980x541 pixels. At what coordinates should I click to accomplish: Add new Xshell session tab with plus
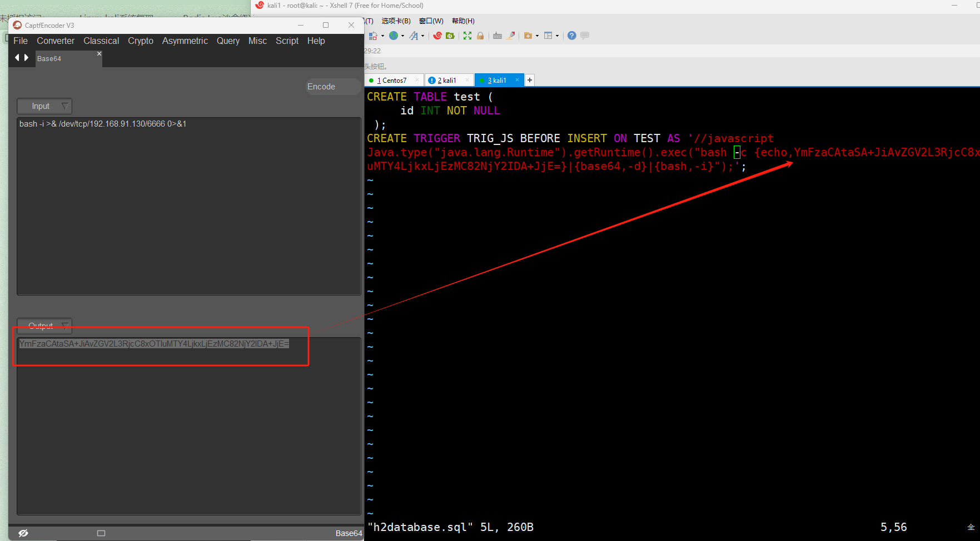(x=530, y=80)
